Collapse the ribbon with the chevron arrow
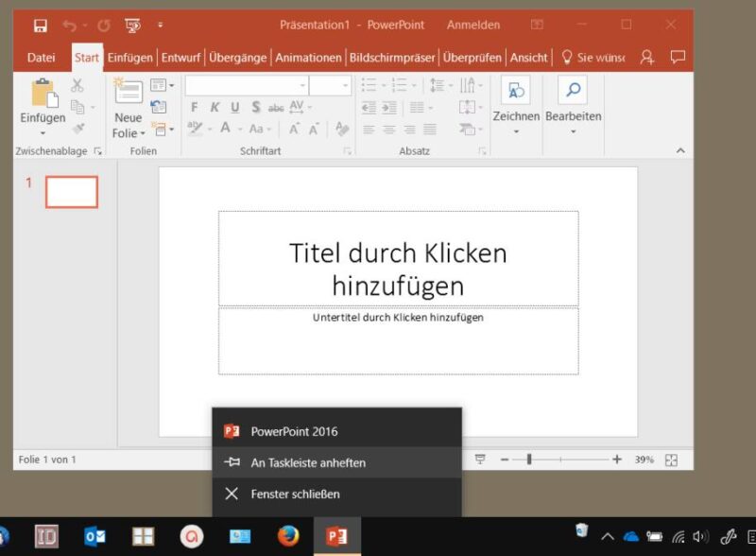This screenshot has width=756, height=556. pos(680,151)
